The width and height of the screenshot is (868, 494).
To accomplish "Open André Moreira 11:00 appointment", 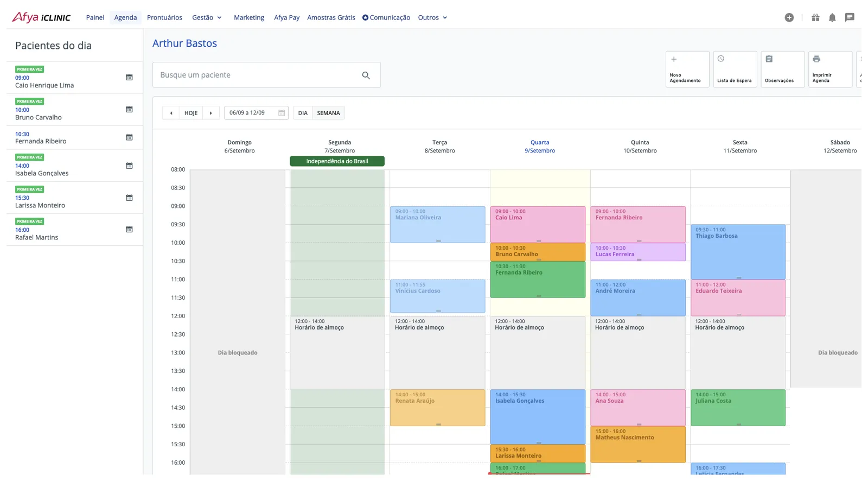I will pyautogui.click(x=638, y=297).
